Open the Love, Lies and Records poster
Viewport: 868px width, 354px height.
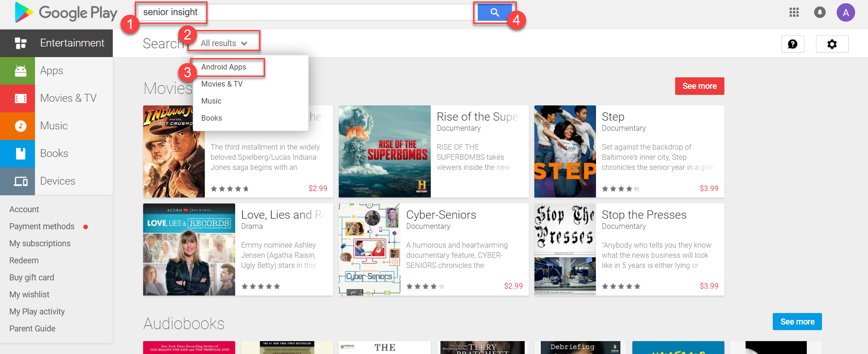pyautogui.click(x=189, y=250)
